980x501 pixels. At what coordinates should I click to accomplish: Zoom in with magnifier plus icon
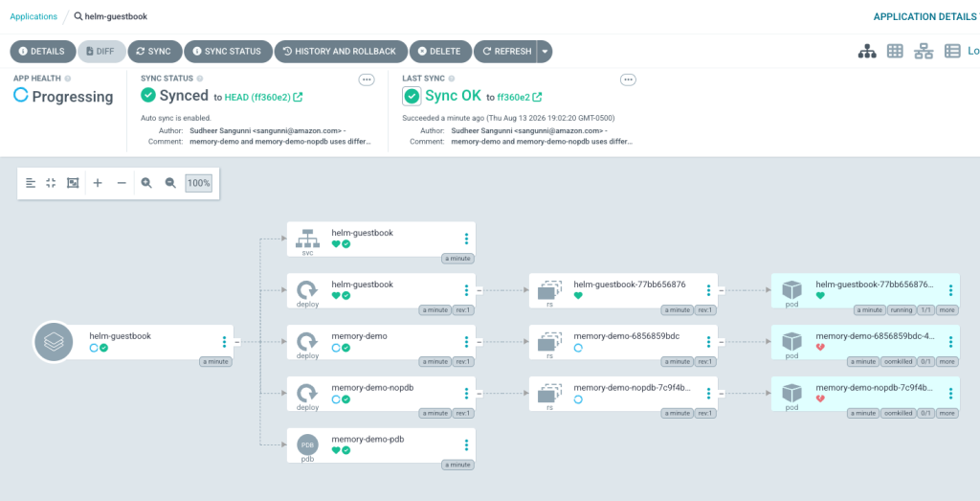[146, 183]
